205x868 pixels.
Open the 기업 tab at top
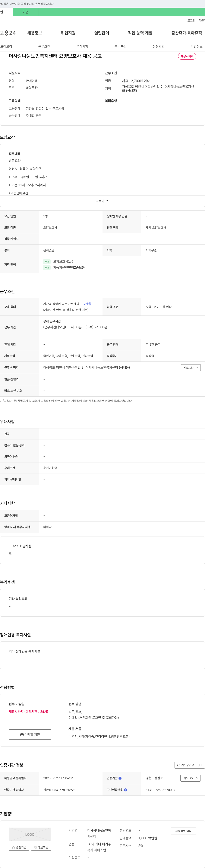pos(26,12)
